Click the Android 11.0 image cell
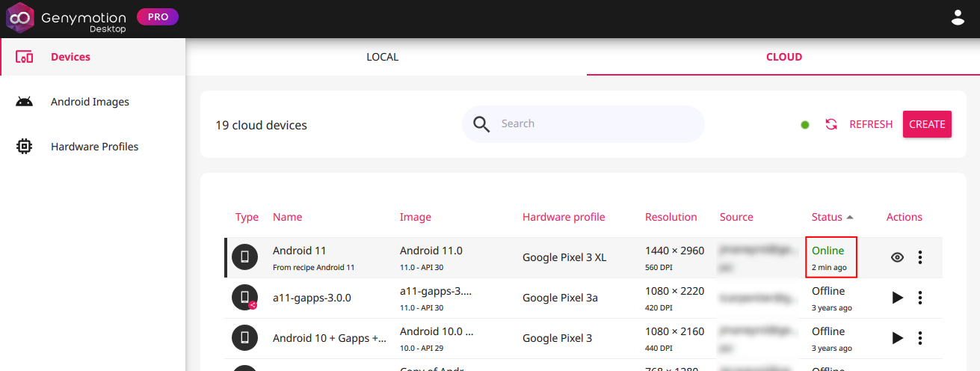The height and width of the screenshot is (371, 980). (431, 251)
